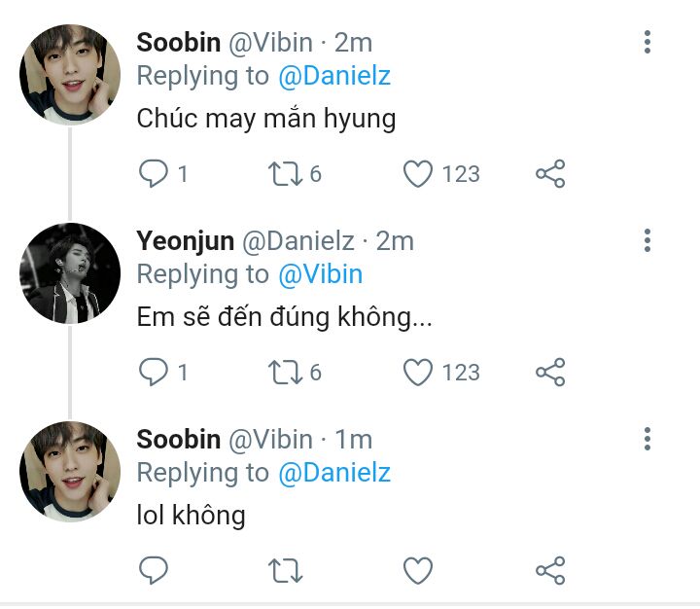Open @Danielz mention in Soobin's first tweet

334,76
